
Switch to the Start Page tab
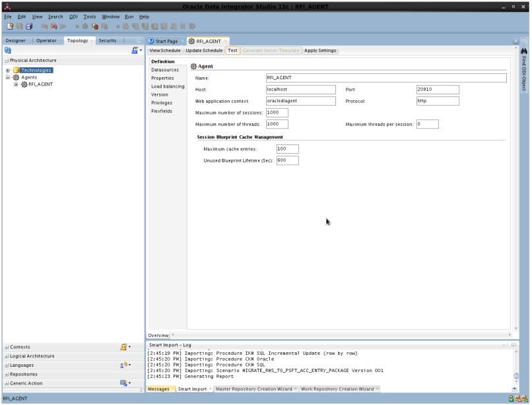coord(166,42)
